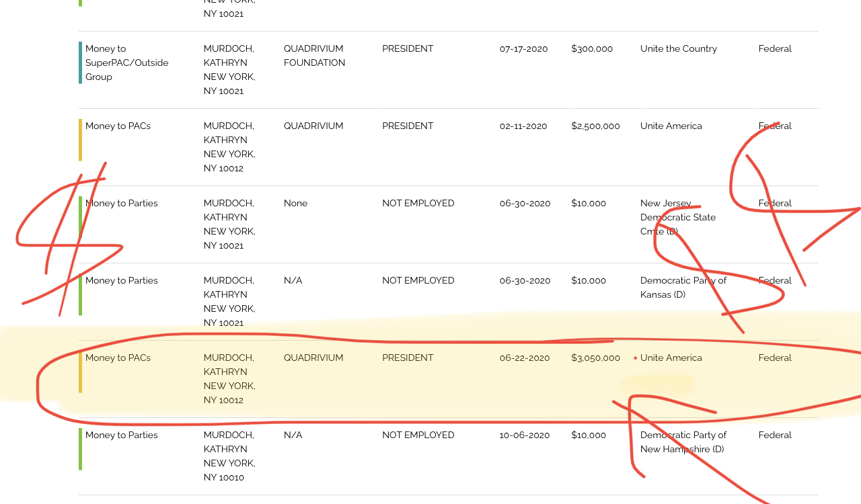Click NOT EMPLOYED in the 10-06-2020 row

pyautogui.click(x=418, y=435)
